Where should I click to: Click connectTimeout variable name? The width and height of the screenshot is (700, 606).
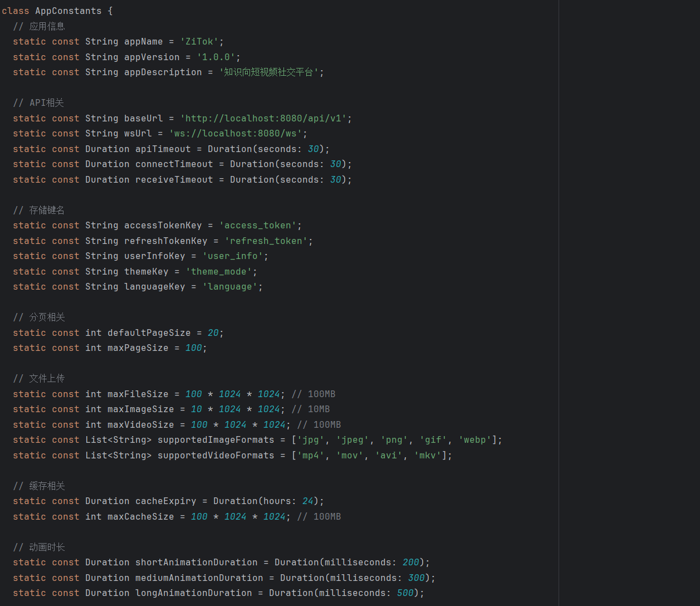(174, 164)
